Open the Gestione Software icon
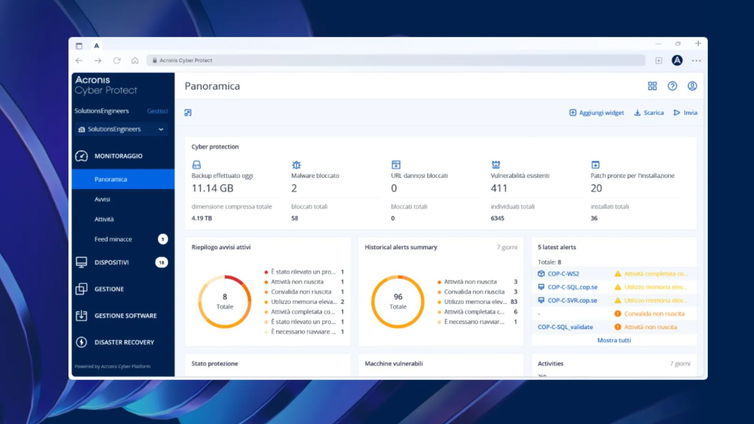 coord(81,315)
